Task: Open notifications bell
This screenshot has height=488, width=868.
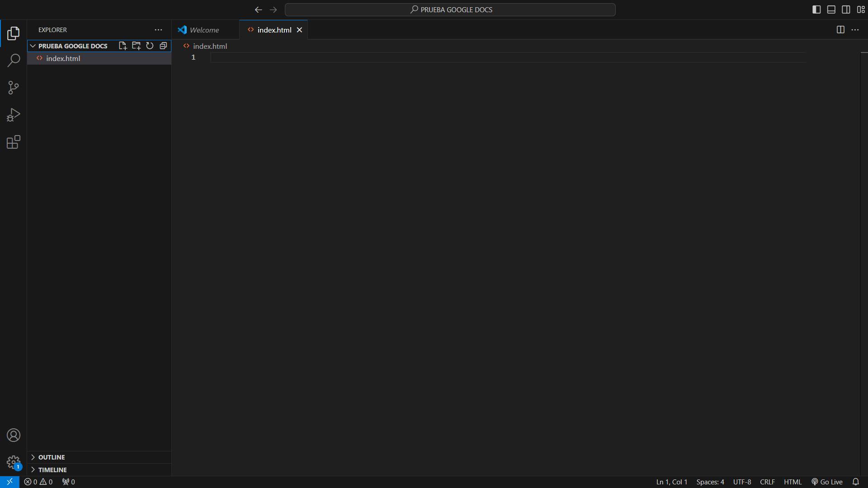Action: click(x=855, y=482)
